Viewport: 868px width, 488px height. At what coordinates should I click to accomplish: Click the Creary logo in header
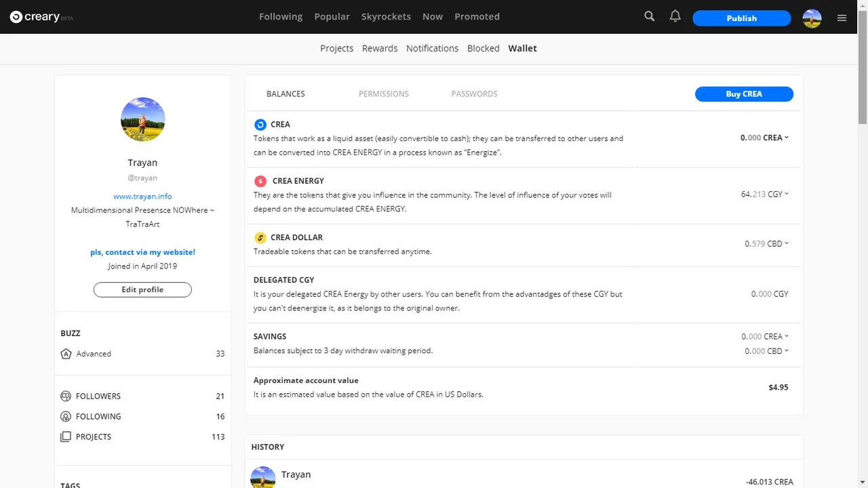tap(41, 17)
